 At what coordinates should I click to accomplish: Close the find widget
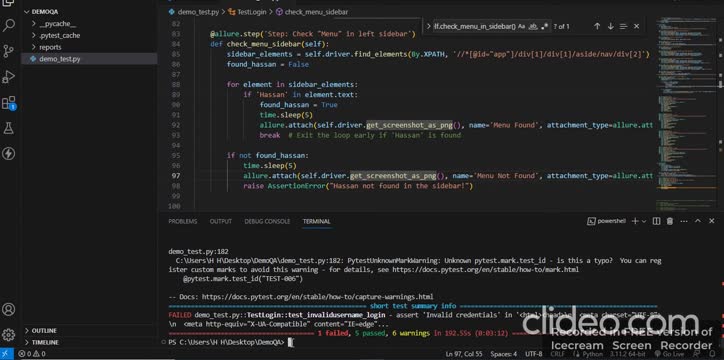click(636, 26)
